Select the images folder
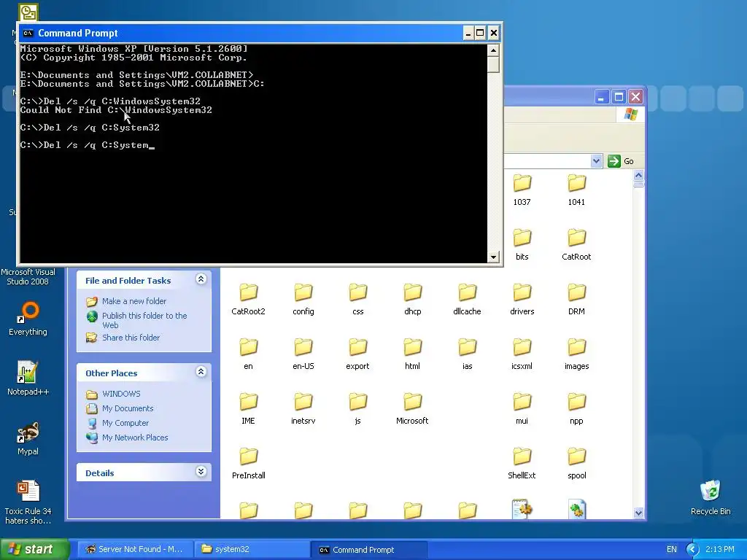 pos(576,354)
